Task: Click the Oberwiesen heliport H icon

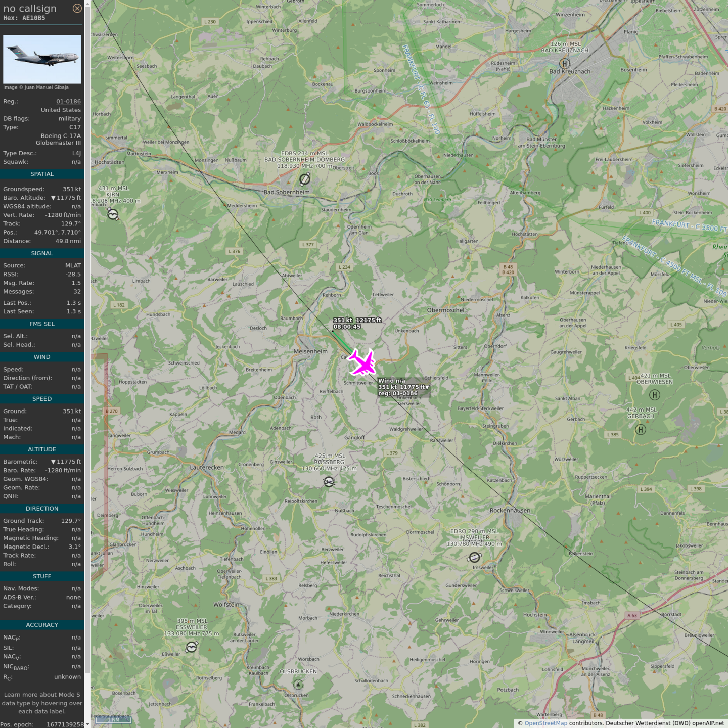Action: point(654,395)
